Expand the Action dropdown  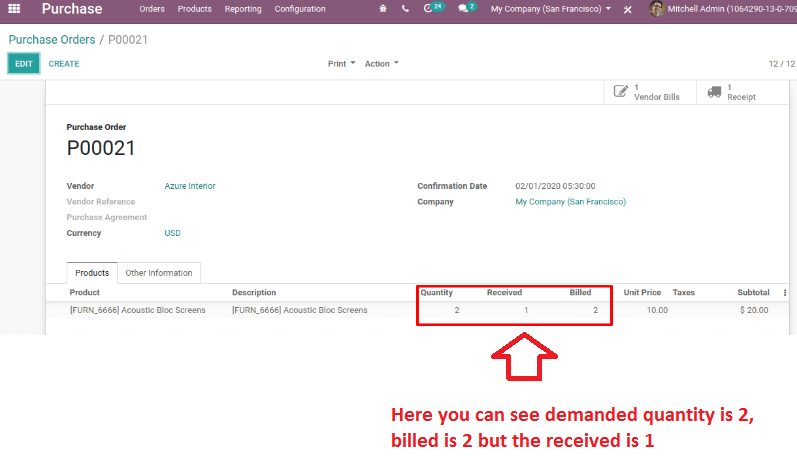[x=381, y=64]
